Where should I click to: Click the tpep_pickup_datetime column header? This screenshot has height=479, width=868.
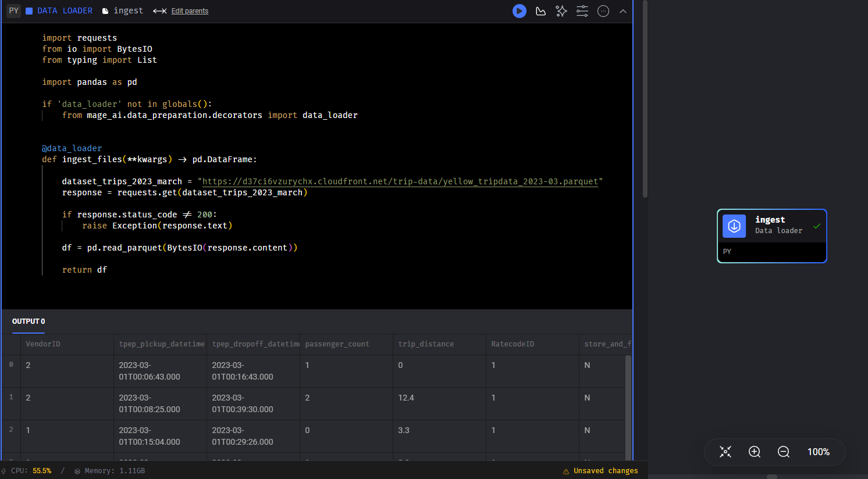[160, 344]
